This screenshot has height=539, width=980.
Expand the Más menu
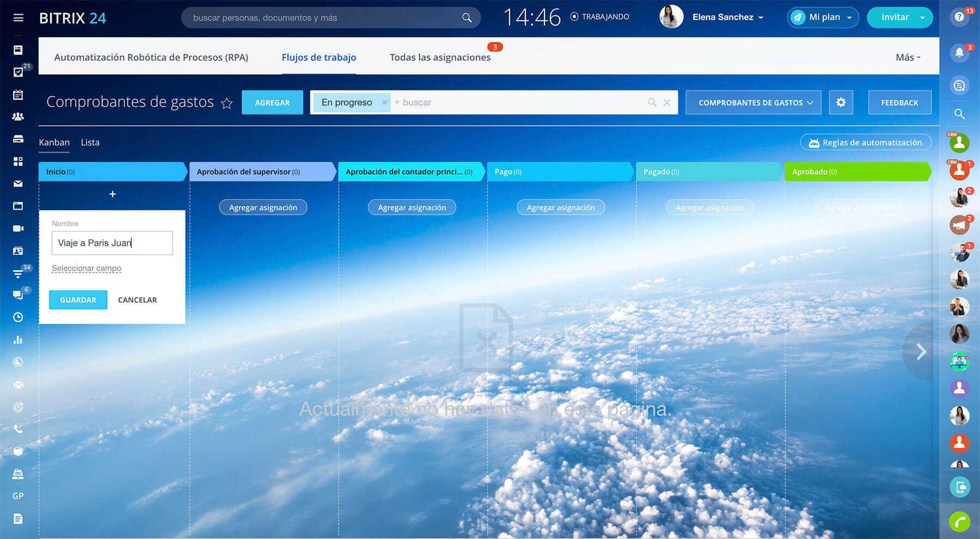(908, 58)
